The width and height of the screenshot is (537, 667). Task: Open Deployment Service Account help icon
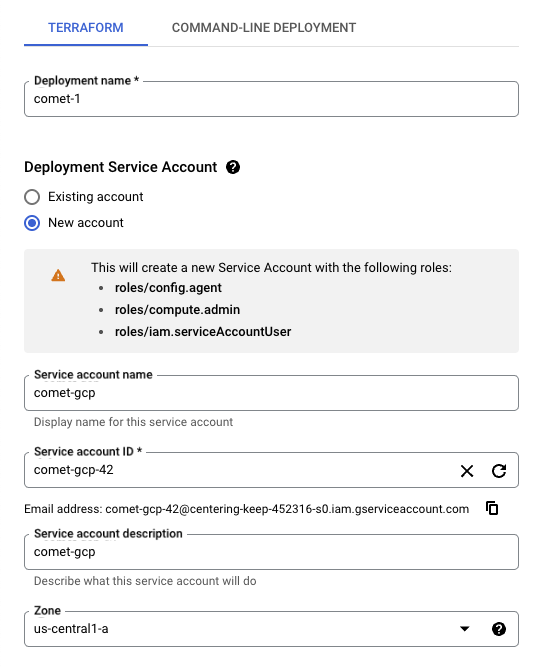tap(233, 167)
